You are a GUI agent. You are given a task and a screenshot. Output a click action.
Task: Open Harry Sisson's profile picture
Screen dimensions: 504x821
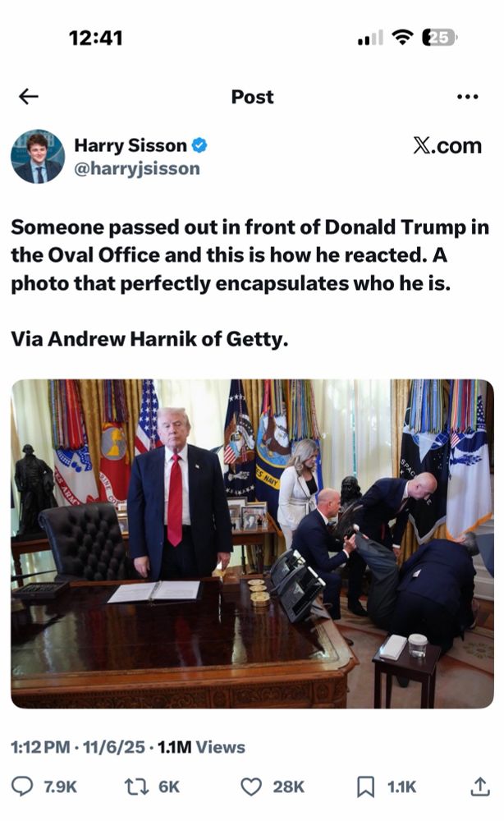pyautogui.click(x=38, y=157)
